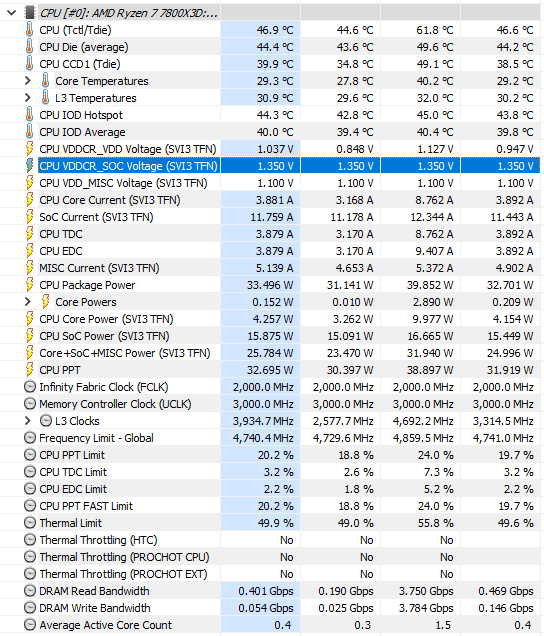This screenshot has width=544, height=636.
Task: Expand the Core Temperatures row
Action: click(x=28, y=81)
